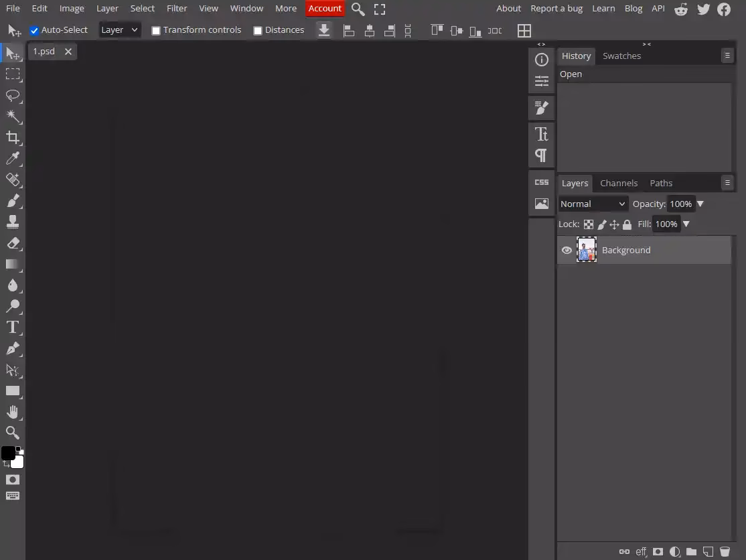Open the Auto-Select target dropdown
Screen dimensions: 746x560
[x=119, y=29]
